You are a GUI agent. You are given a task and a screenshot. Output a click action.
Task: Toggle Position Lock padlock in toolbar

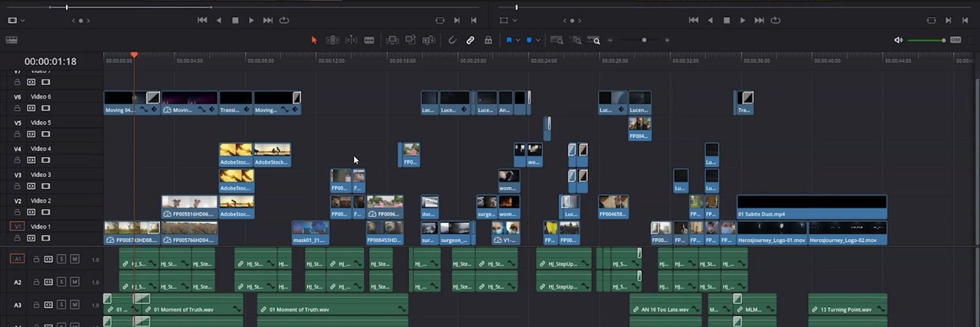click(x=488, y=40)
